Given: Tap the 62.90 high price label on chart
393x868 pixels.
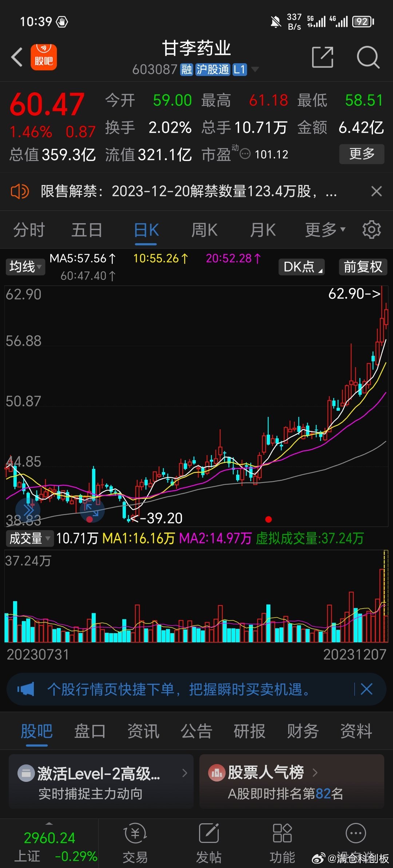Looking at the screenshot, I should point(354,294).
